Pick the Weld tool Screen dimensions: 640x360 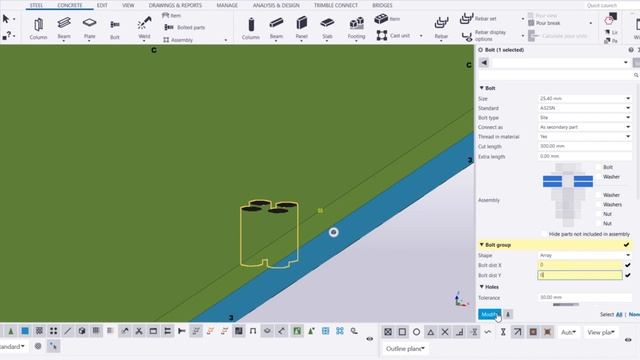pos(144,28)
